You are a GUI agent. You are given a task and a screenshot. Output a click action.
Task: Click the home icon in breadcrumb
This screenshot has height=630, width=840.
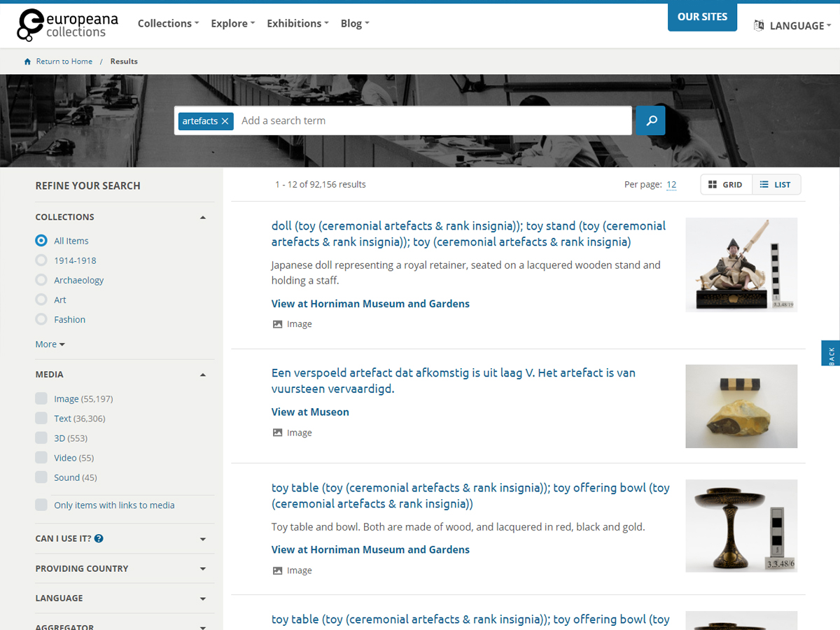(x=28, y=62)
